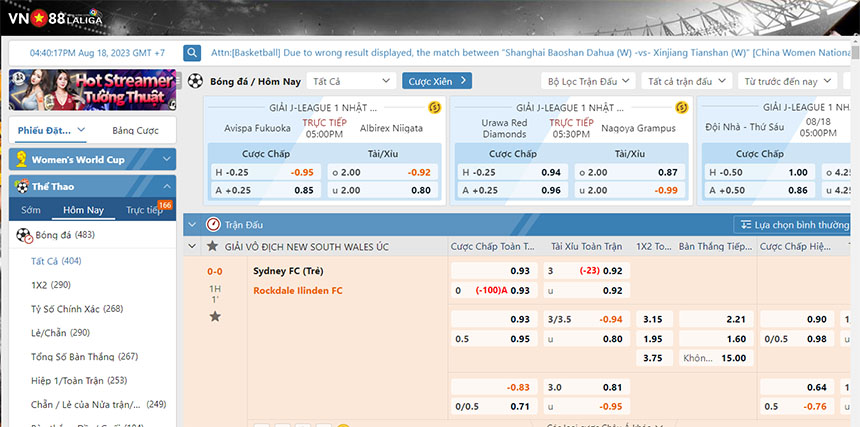The image size is (860, 427).
Task: Switch to the Bảng Cược tab
Action: coord(135,130)
